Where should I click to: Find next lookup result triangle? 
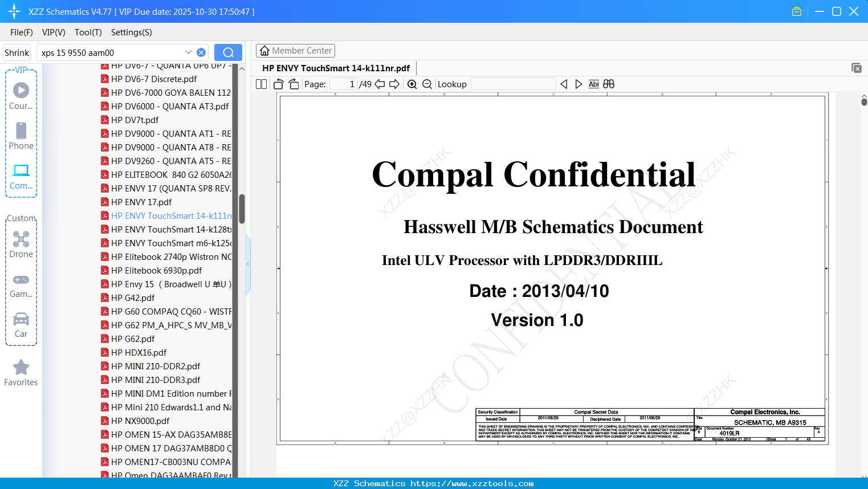[578, 84]
